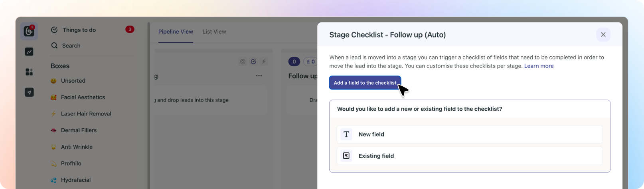Open the Laser Hair Removal box
This screenshot has width=644, height=189.
point(86,113)
